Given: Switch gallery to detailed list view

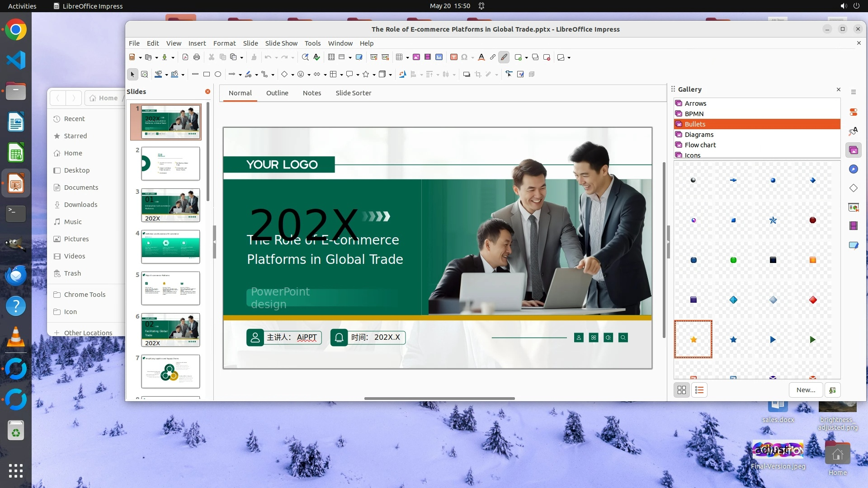Looking at the screenshot, I should (x=699, y=390).
